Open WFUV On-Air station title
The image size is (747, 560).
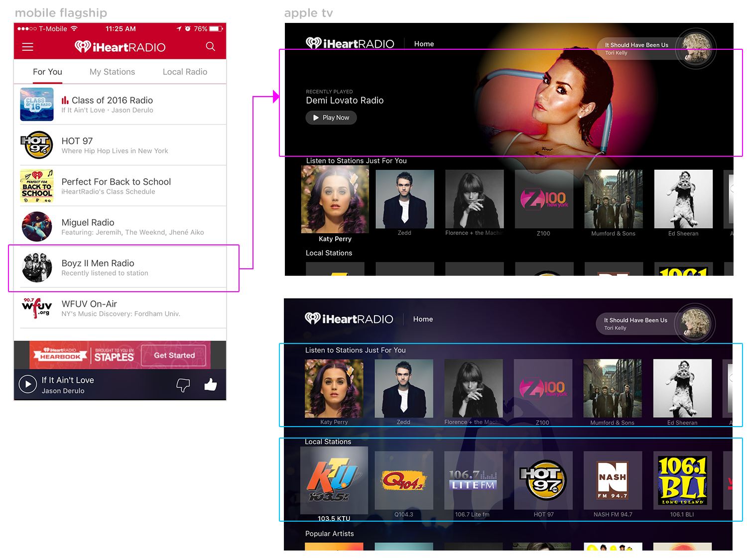pos(89,304)
